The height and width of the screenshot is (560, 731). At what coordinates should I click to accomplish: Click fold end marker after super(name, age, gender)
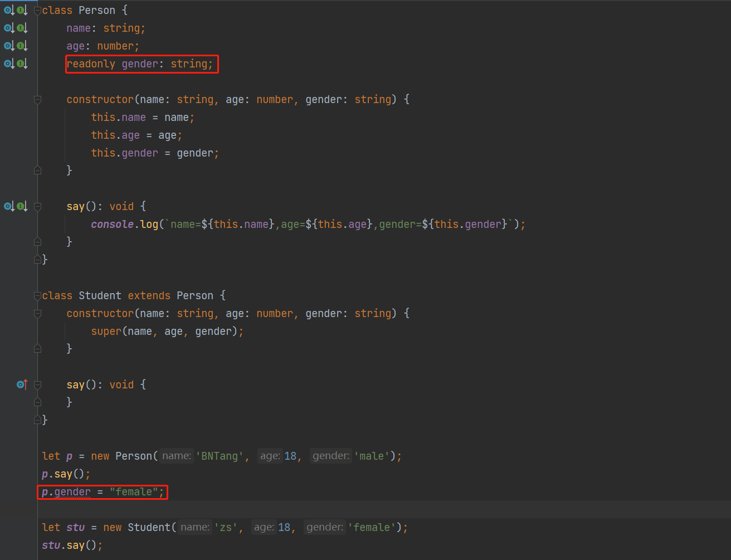coord(37,348)
